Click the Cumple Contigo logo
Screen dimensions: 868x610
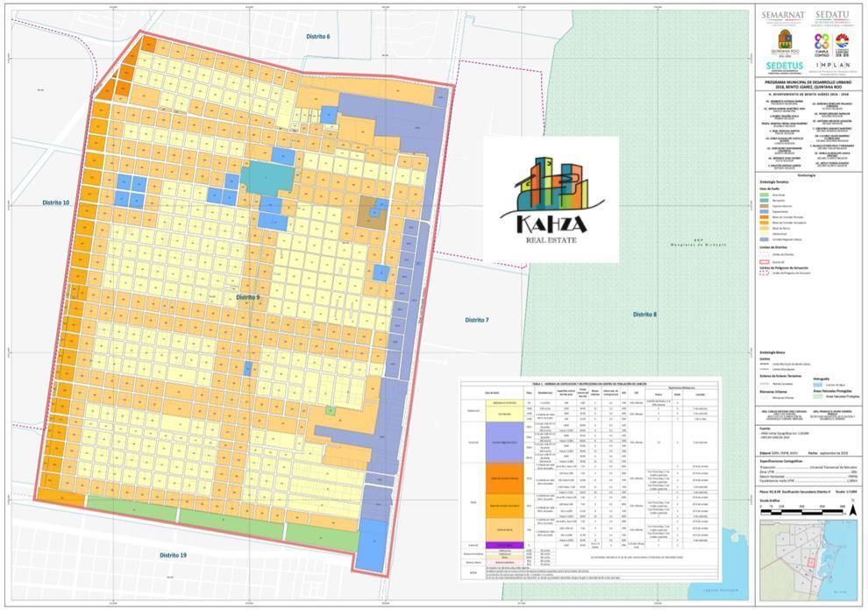click(x=822, y=42)
